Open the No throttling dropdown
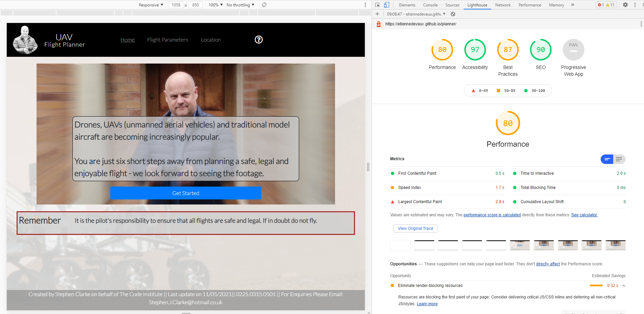The width and height of the screenshot is (644, 314). pos(240,5)
